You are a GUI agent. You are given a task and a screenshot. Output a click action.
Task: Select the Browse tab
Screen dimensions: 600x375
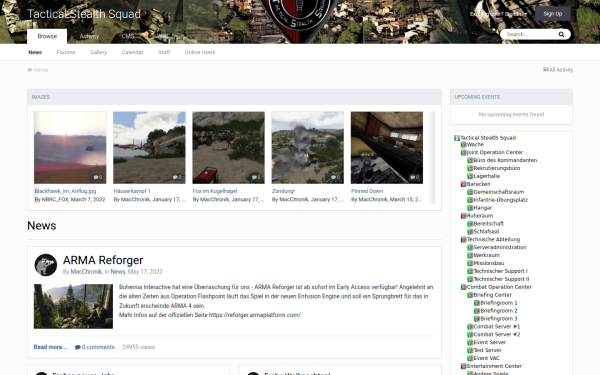tap(47, 36)
